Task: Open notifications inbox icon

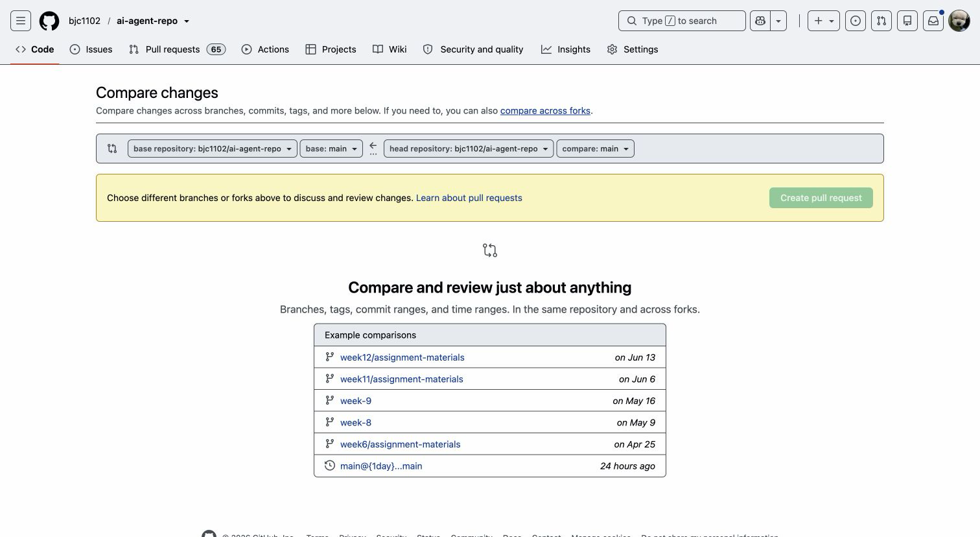Action: point(933,21)
